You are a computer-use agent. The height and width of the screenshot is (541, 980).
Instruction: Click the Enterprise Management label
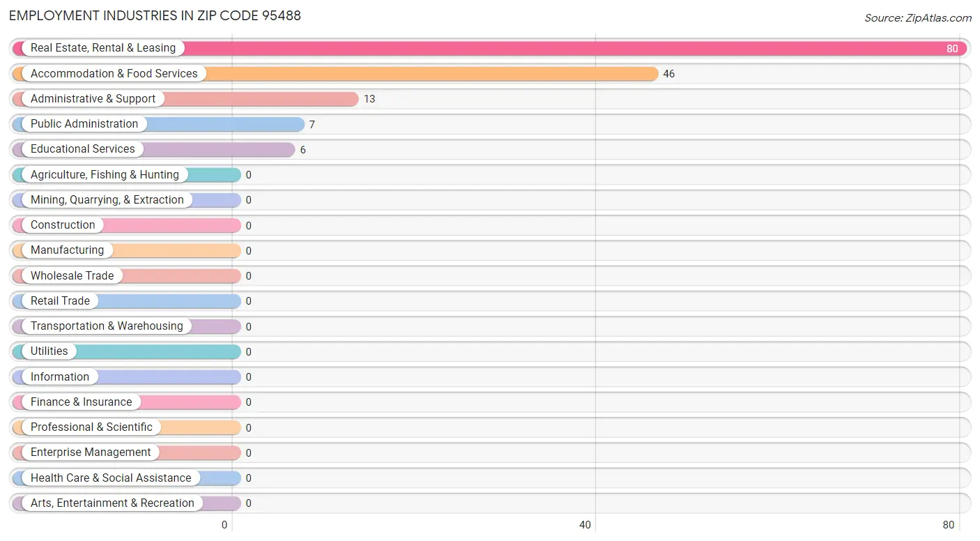click(x=91, y=452)
